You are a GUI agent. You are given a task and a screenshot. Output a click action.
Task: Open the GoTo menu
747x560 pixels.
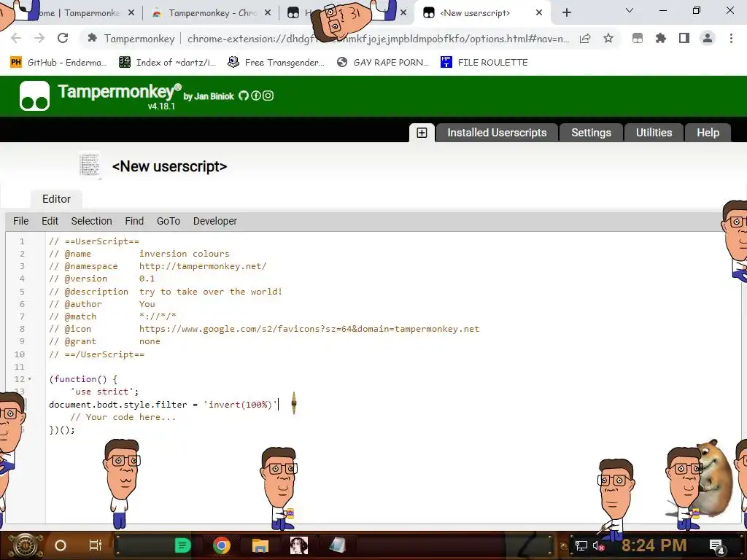point(169,221)
